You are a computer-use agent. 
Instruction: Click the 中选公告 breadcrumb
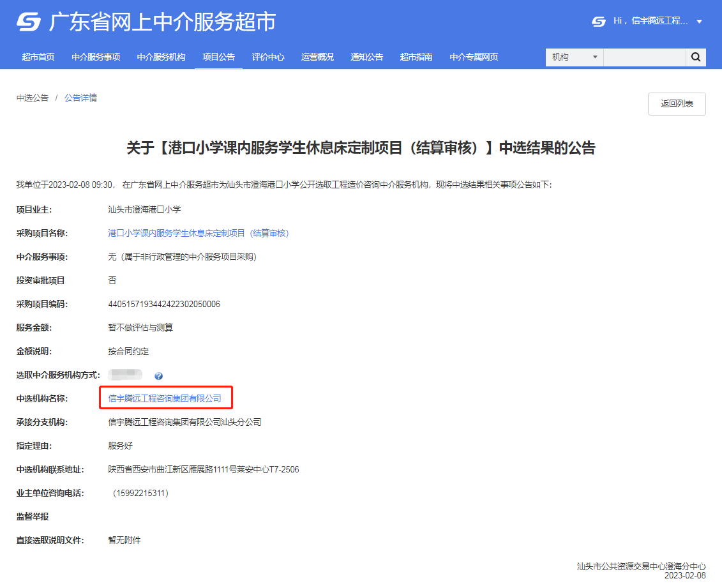click(32, 98)
